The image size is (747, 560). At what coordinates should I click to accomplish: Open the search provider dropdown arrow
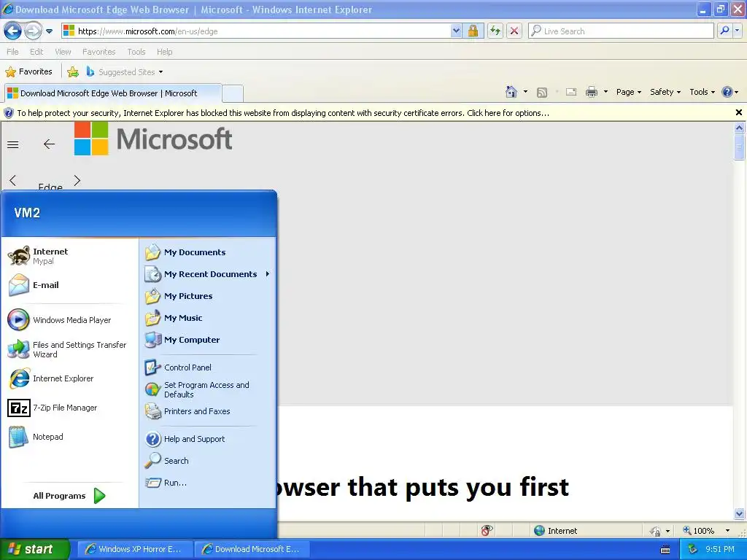point(737,31)
